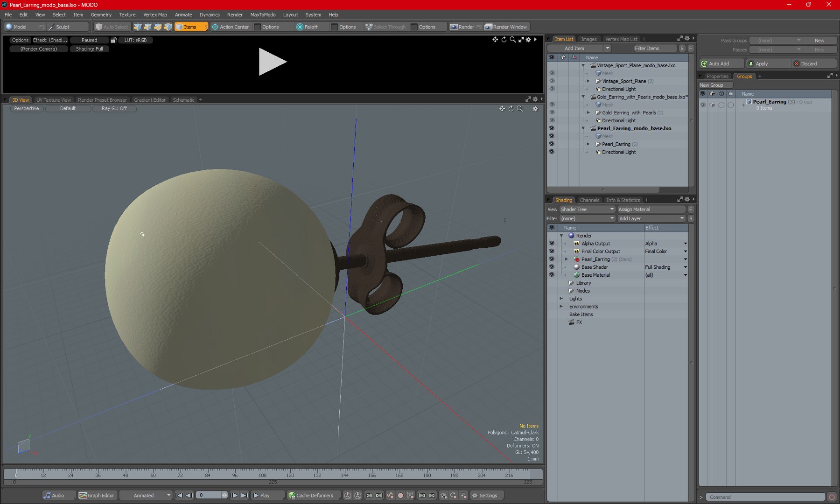
Task: Step to previous frame transport icon
Action: click(x=189, y=496)
